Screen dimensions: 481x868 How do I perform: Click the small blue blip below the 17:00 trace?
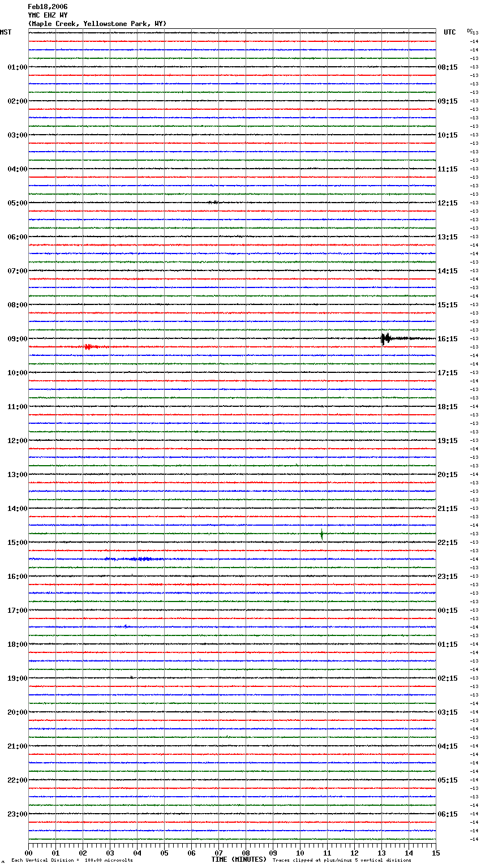click(126, 626)
